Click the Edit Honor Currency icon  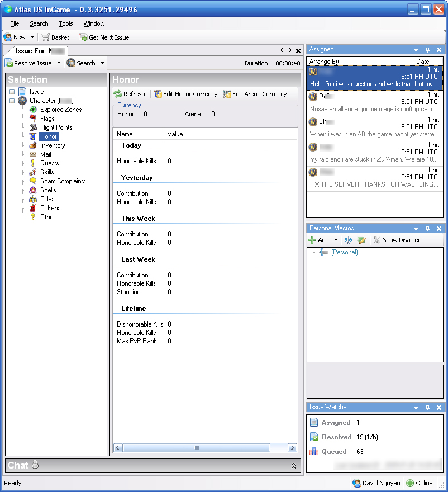pyautogui.click(x=156, y=93)
